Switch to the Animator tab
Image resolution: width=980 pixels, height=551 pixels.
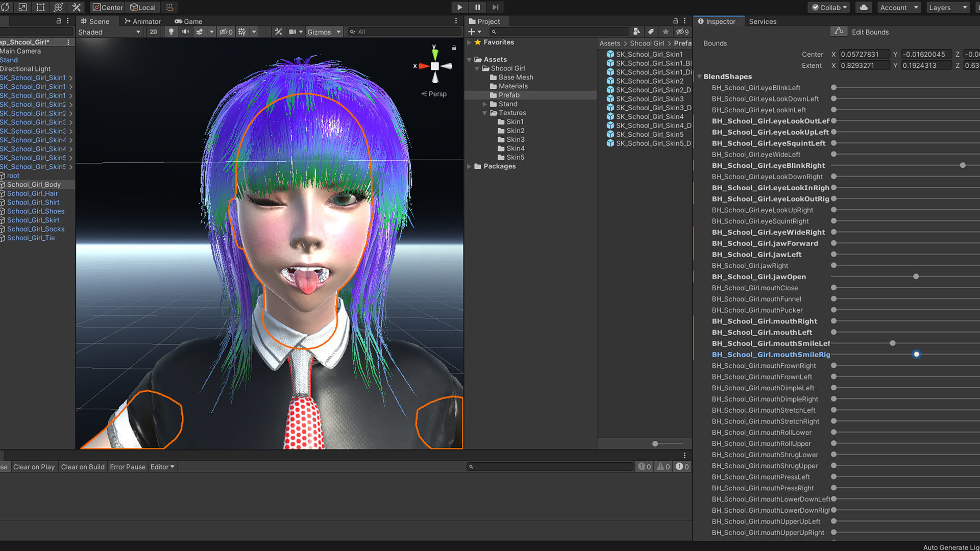click(142, 21)
